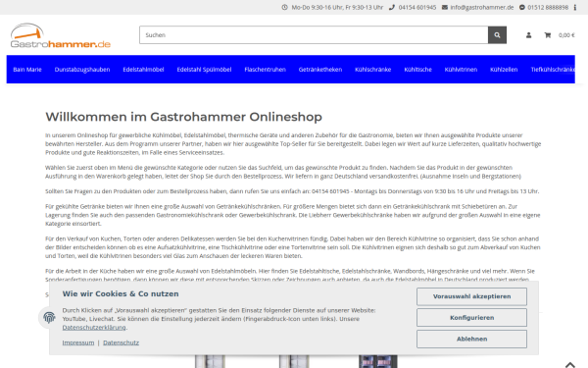
Task: Open the Getränketheken category
Action: pyautogui.click(x=320, y=70)
